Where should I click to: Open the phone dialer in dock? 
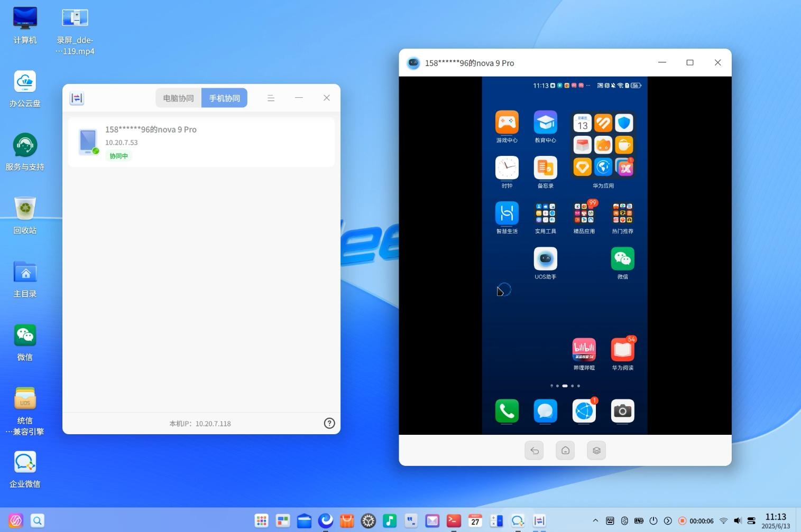coord(507,411)
